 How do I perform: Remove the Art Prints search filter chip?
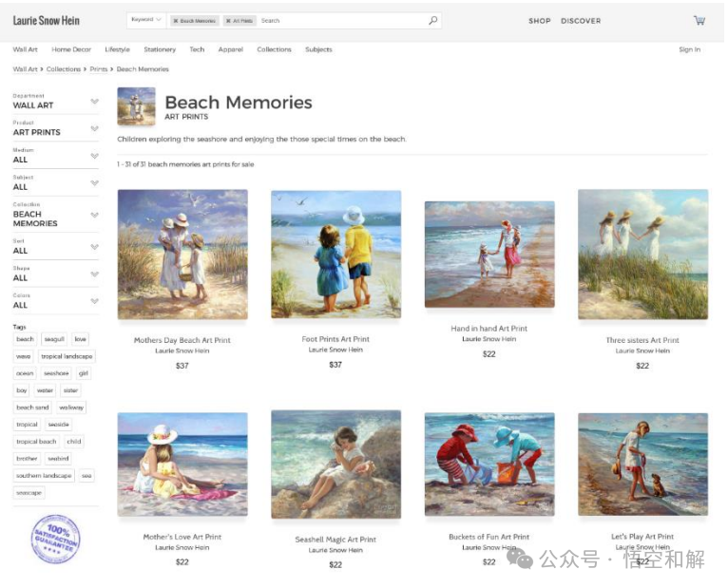point(228,21)
